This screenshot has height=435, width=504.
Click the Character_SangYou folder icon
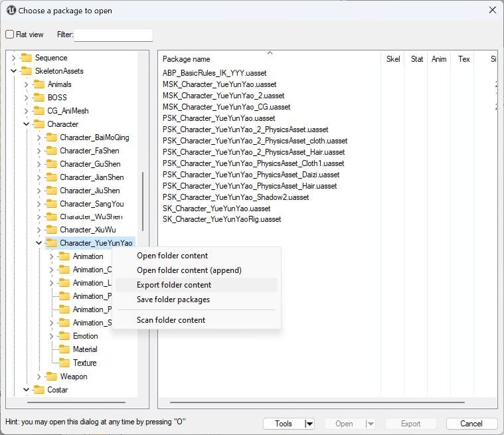click(x=51, y=204)
